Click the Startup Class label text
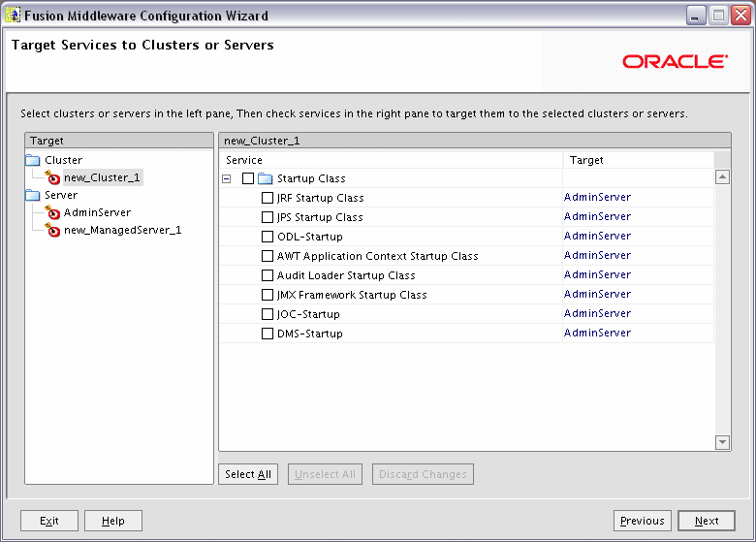756x542 pixels. (311, 178)
